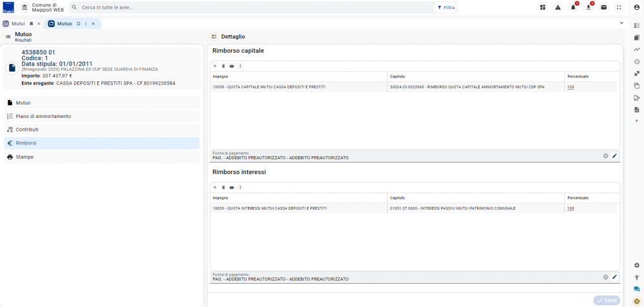Open the notifications bell
This screenshot has width=644, height=307.
coord(573,7)
